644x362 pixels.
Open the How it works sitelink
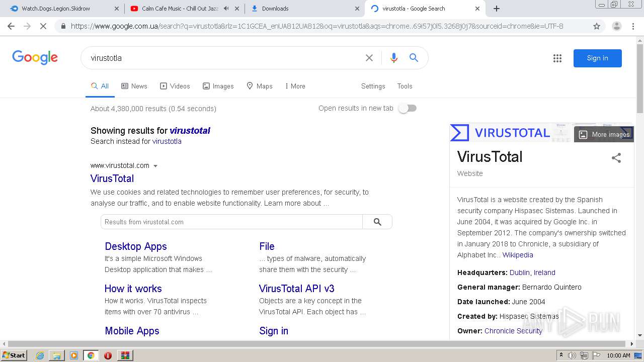click(x=133, y=289)
